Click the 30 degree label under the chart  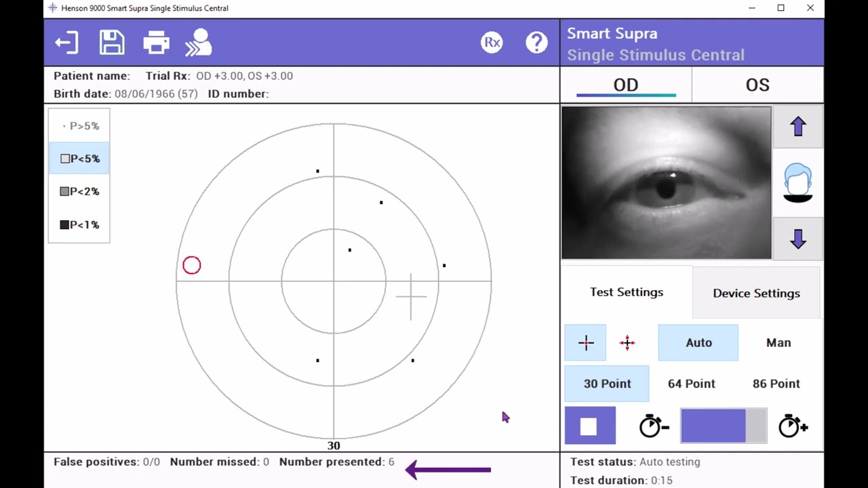(x=334, y=446)
